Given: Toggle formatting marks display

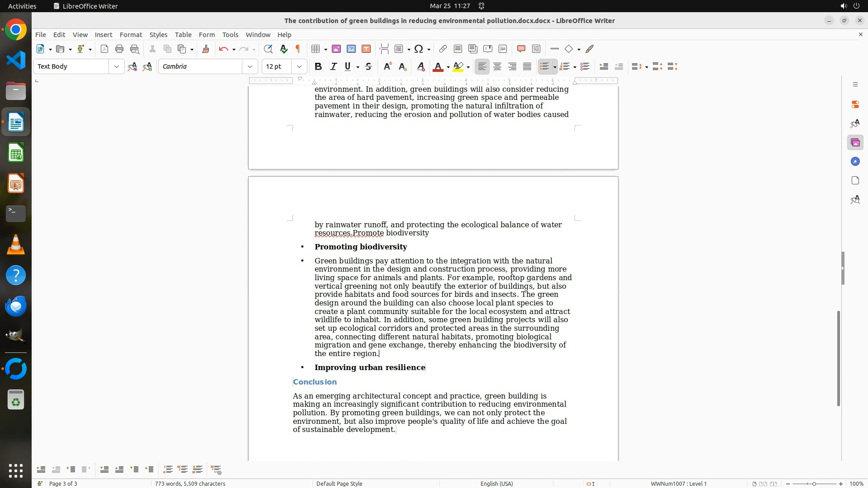Looking at the screenshot, I should pyautogui.click(x=298, y=49).
